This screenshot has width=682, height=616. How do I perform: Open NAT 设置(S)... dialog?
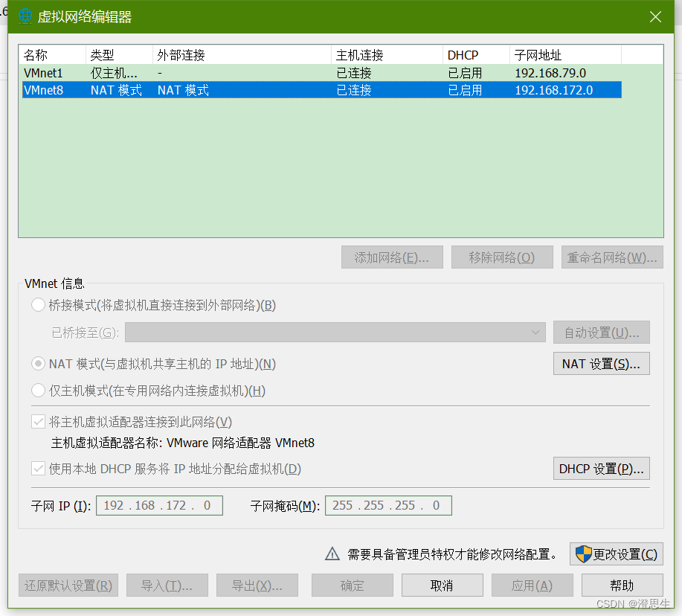point(602,363)
